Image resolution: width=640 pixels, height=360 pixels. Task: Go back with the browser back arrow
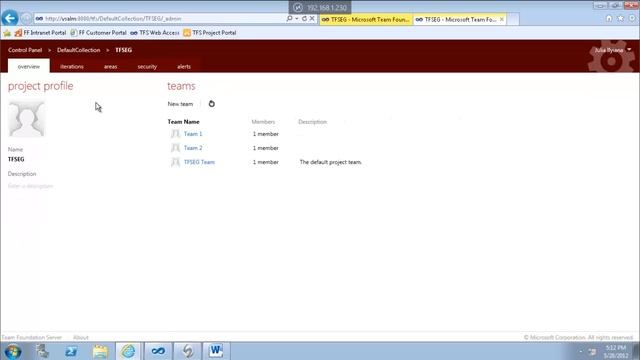tap(10, 18)
